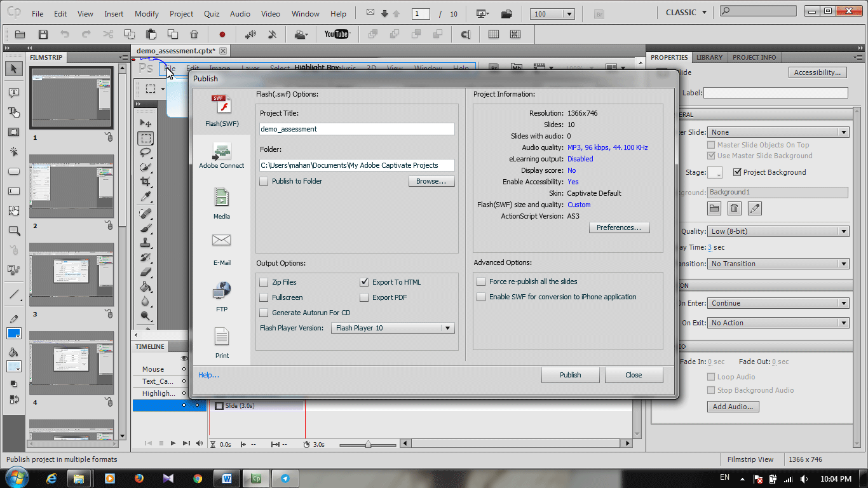Click the Paste clipboard toolbar icon
The width and height of the screenshot is (868, 488).
(151, 34)
